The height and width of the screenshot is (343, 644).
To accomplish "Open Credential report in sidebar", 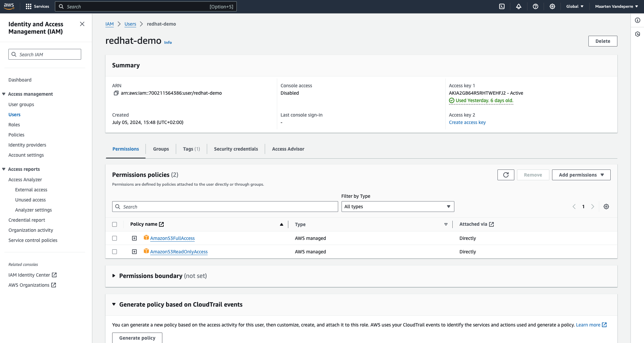I will (x=27, y=220).
